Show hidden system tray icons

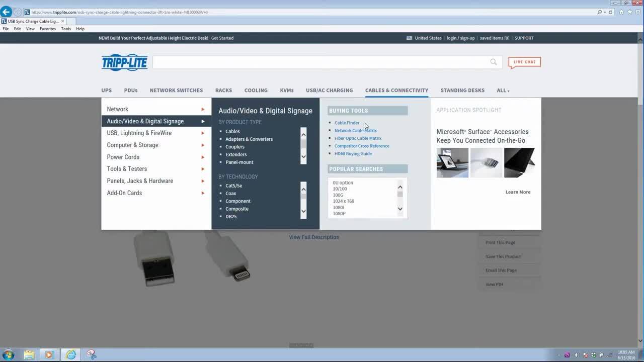tap(559, 355)
